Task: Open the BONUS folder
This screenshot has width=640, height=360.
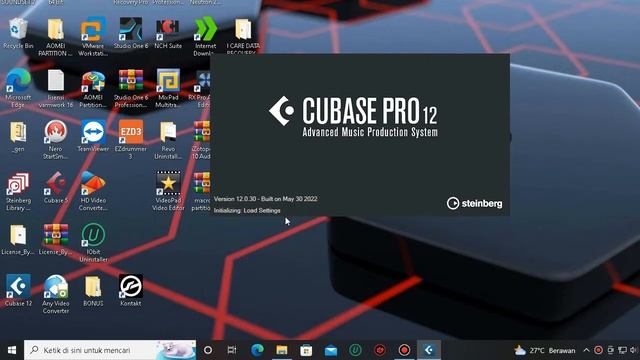Action: click(x=93, y=291)
